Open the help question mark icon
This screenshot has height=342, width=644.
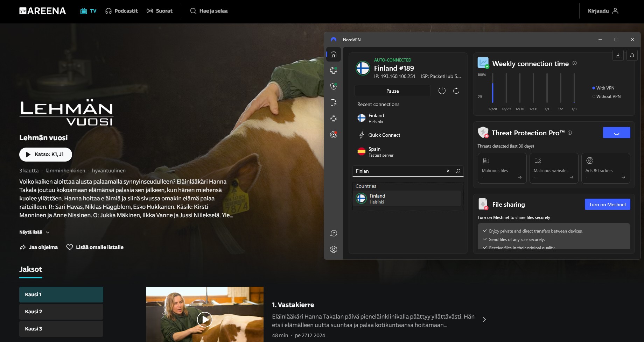[334, 233]
